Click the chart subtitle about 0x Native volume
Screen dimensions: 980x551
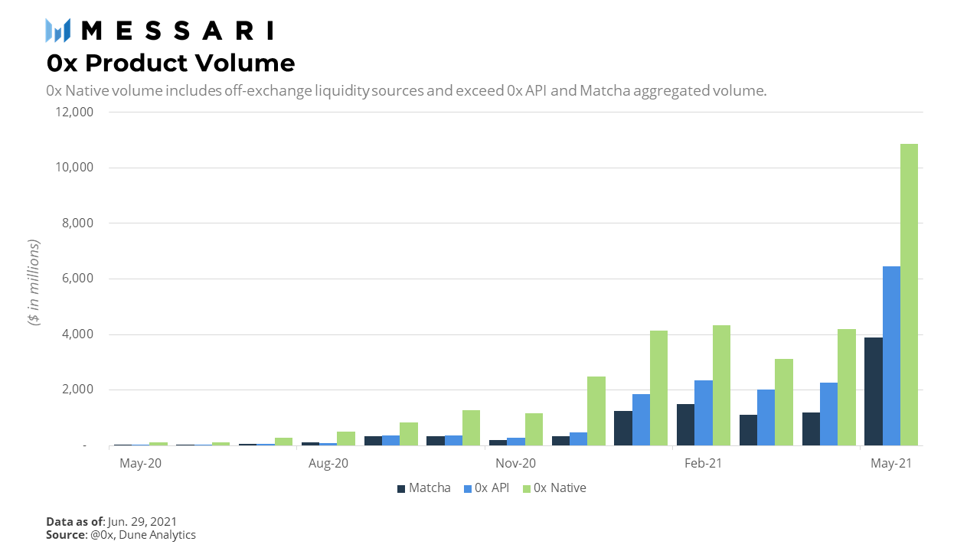[x=406, y=91]
